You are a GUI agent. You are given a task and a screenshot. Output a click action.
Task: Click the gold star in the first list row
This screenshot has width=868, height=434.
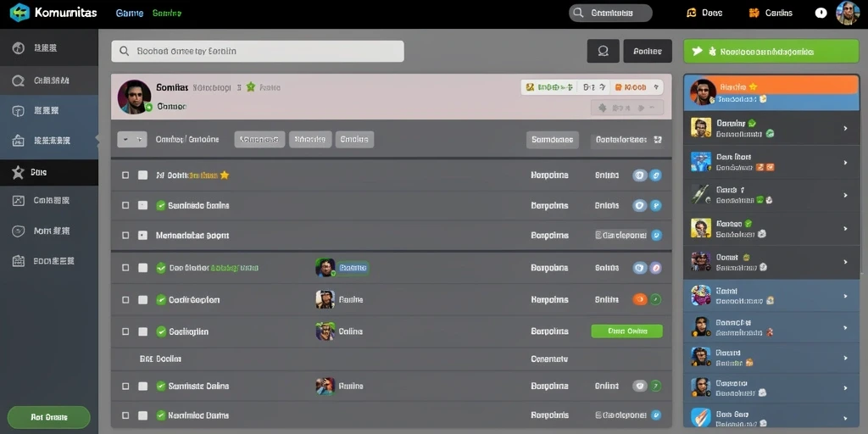pos(224,175)
